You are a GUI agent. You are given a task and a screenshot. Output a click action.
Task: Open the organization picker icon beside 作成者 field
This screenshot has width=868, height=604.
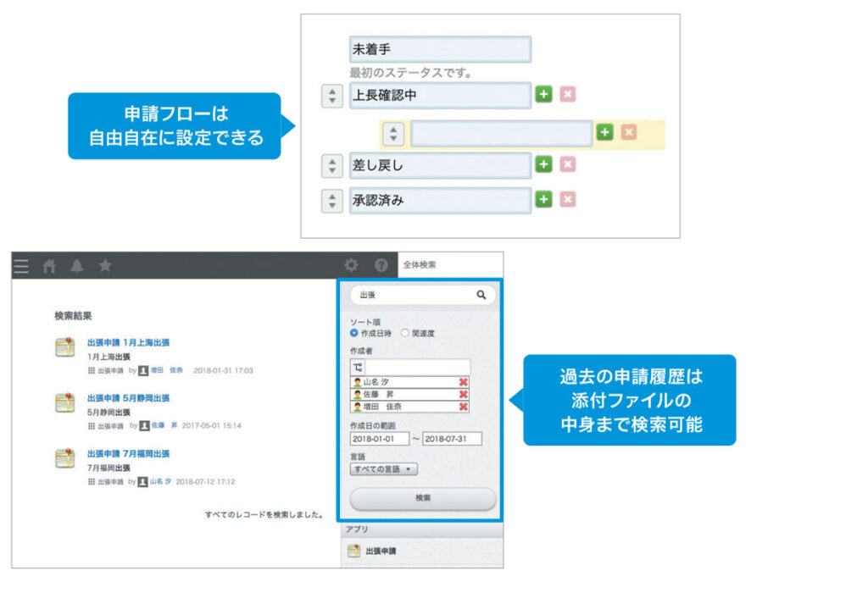point(359,368)
